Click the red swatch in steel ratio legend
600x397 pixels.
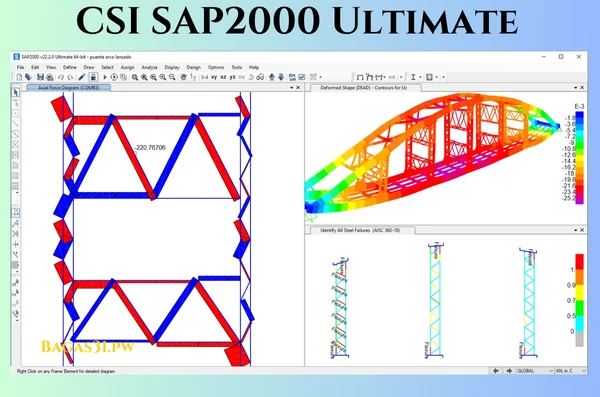click(580, 261)
